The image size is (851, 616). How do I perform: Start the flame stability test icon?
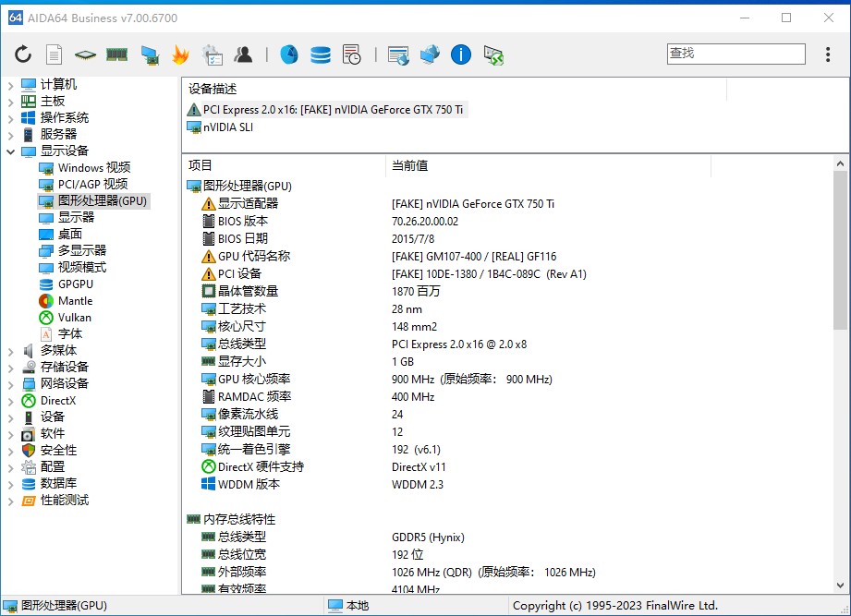[x=180, y=54]
